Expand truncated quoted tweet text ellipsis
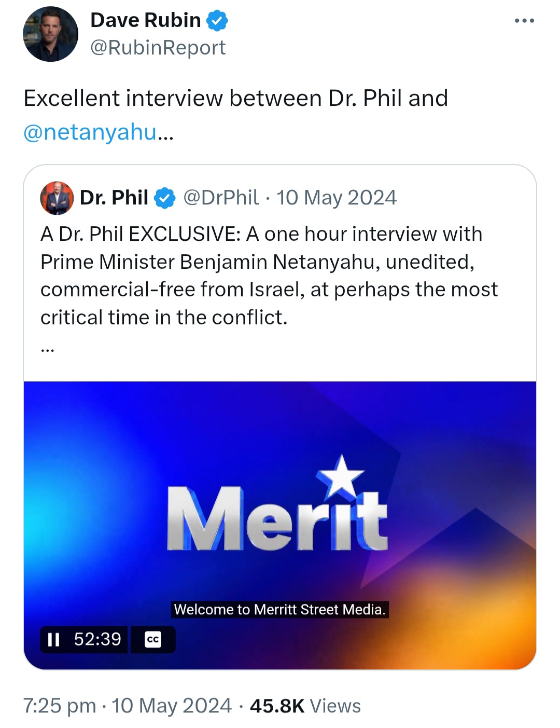Screen dimensions: 560x728 click(x=47, y=349)
